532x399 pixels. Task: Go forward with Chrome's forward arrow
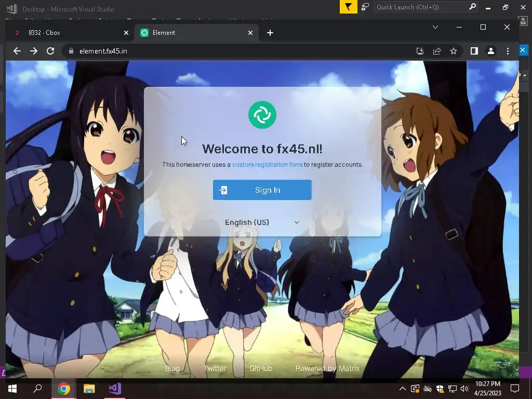click(x=34, y=51)
